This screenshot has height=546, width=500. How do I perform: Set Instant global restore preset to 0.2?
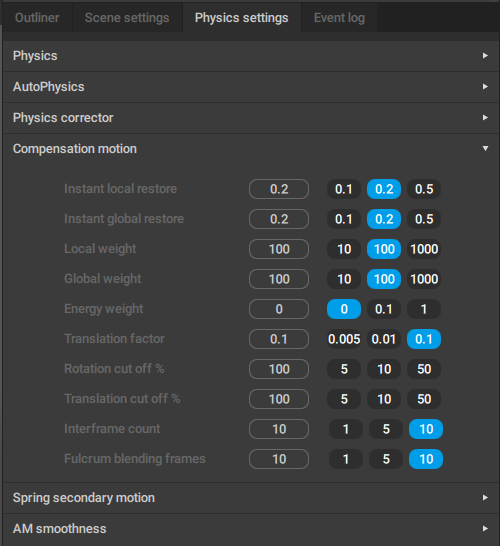384,219
